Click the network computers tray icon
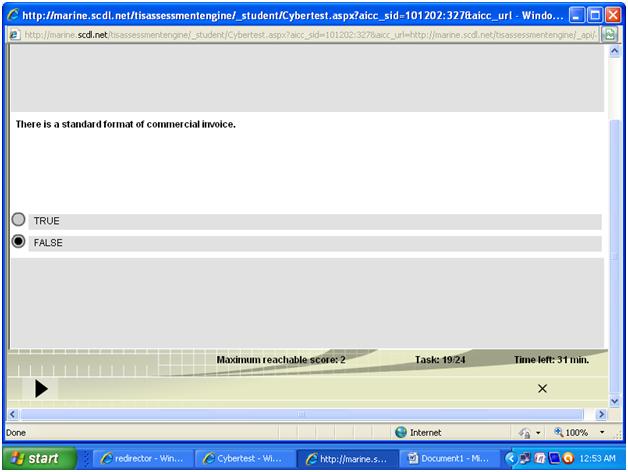628x472 pixels. tap(525, 458)
